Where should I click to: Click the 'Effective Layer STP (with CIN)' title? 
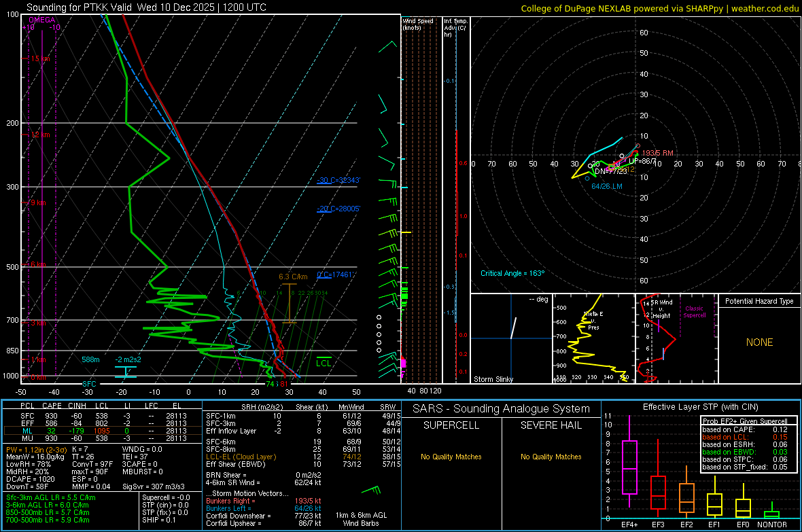[x=700, y=407]
